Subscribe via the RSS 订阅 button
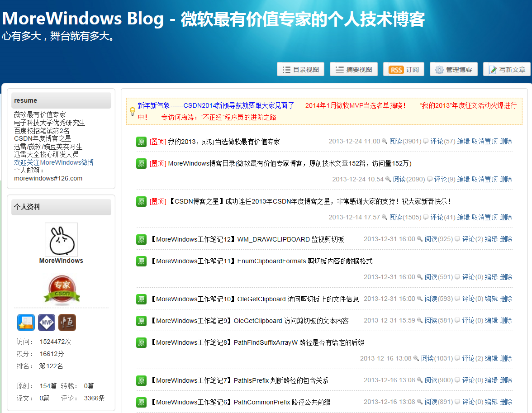The width and height of the screenshot is (532, 413). (404, 69)
